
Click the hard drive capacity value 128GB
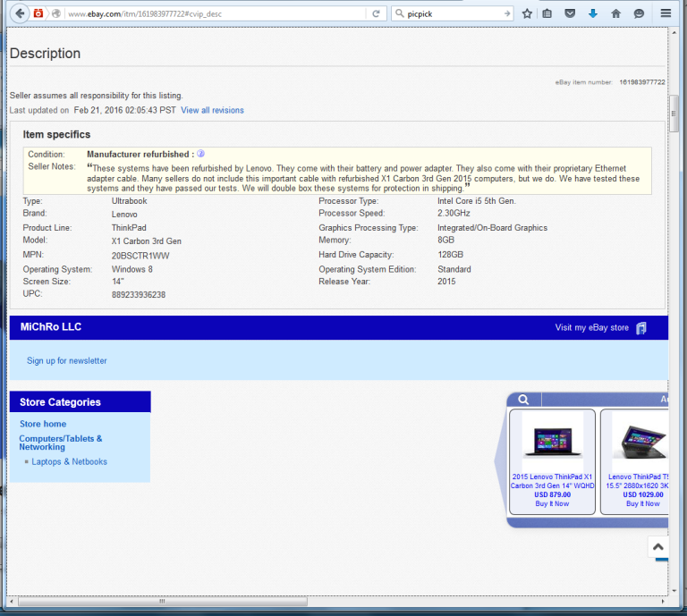[x=450, y=255]
